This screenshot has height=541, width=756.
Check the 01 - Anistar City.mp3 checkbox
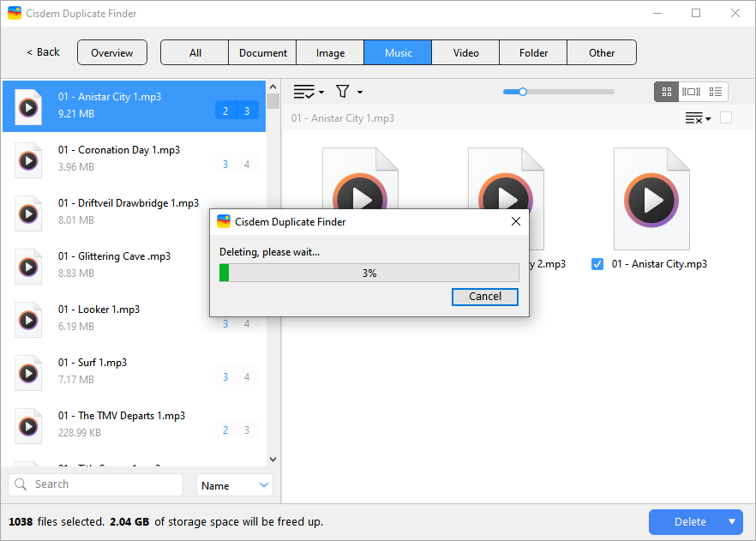[597, 264]
